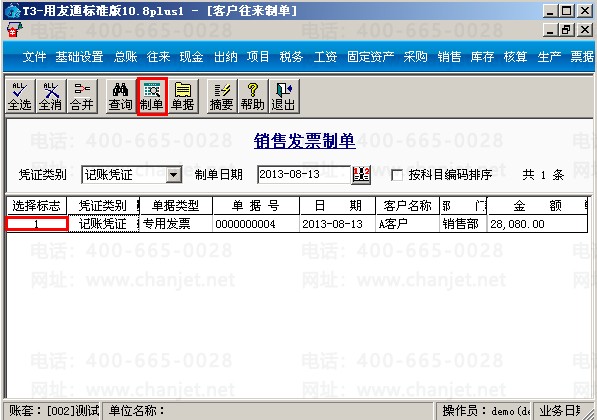Open the 查询 query binoculars tool
597x420 pixels.
120,96
